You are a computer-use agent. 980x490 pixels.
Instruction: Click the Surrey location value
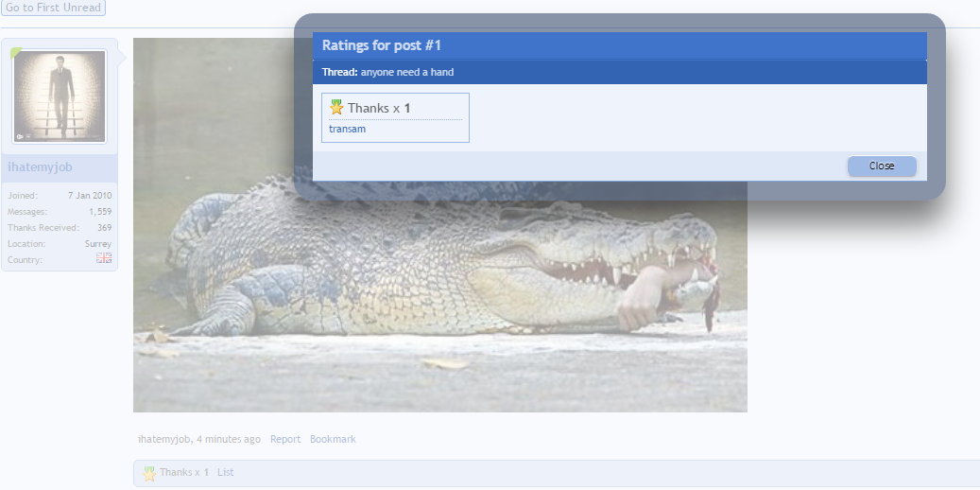98,243
